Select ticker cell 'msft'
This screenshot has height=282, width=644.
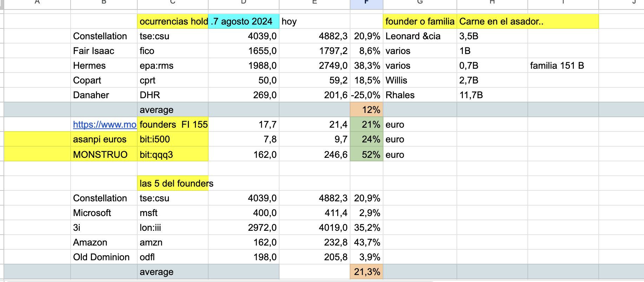point(173,213)
